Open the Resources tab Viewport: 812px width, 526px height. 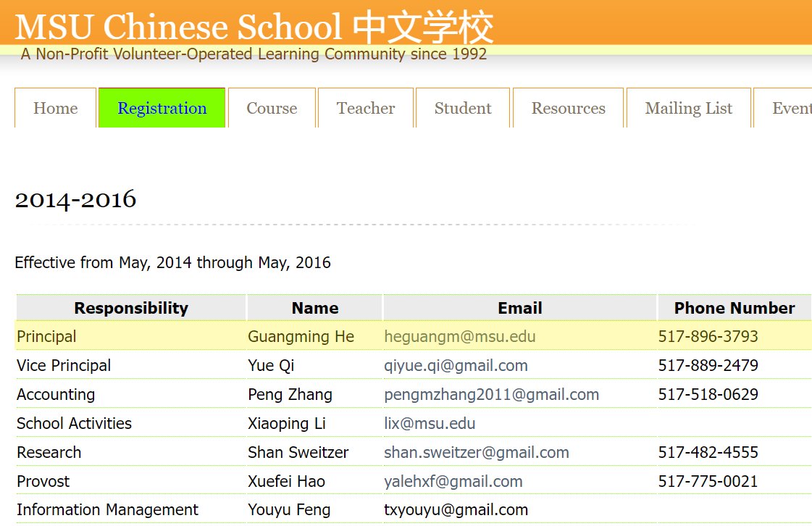click(568, 109)
